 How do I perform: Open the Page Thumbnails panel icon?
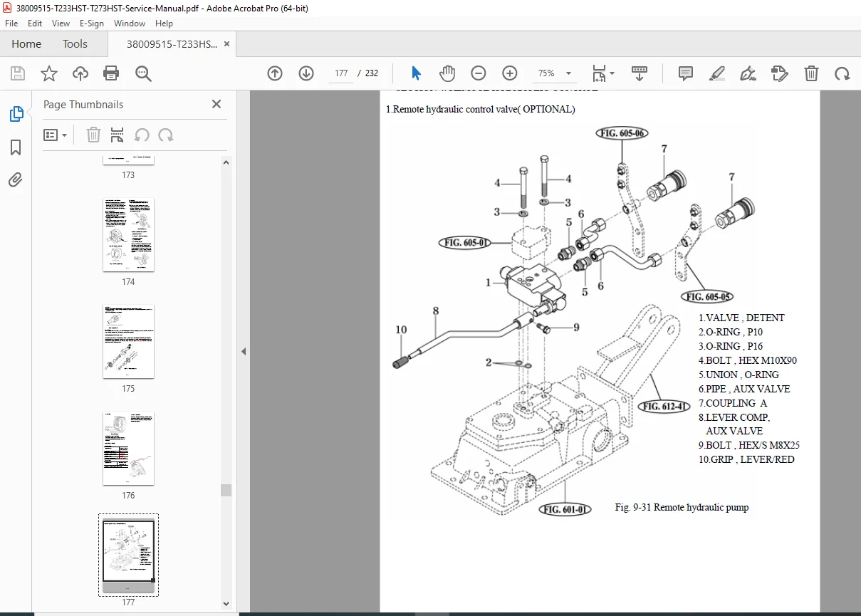16,114
